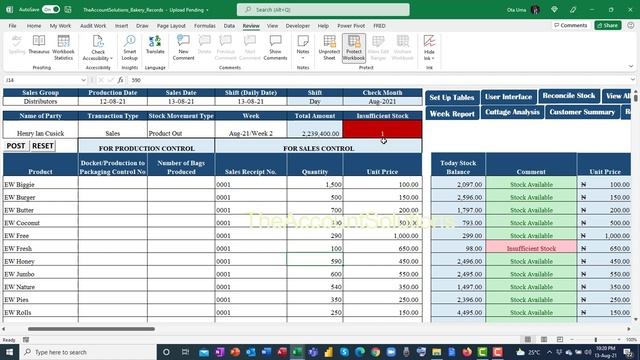Click the formula bar value 590
Viewport: 640px width, 360px height.
point(136,80)
